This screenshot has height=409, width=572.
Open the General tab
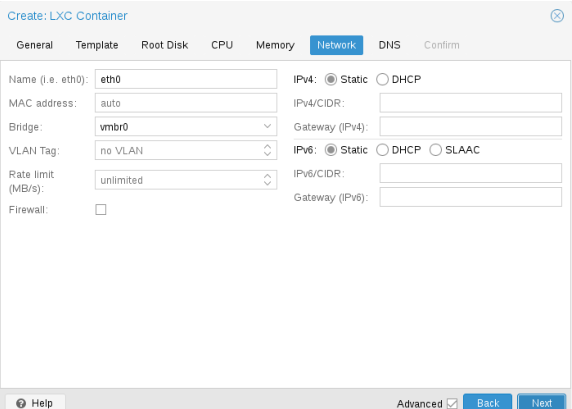(x=35, y=45)
